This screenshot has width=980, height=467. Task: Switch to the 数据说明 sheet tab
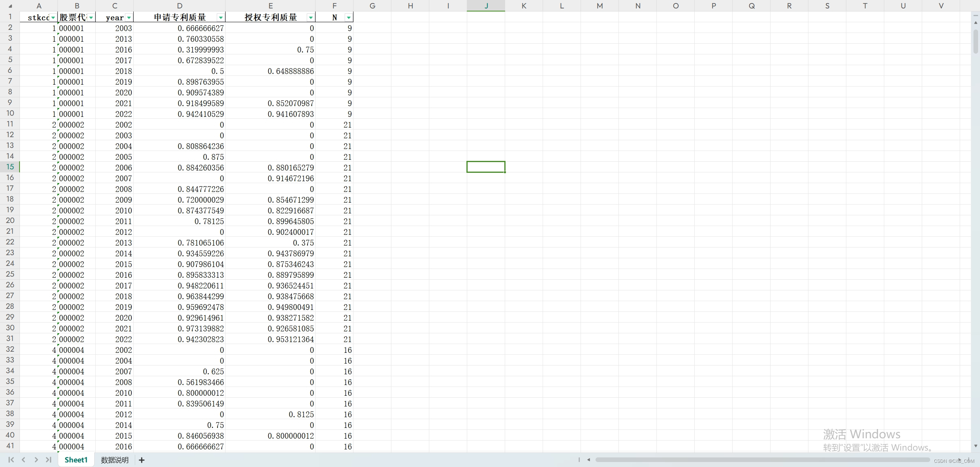pos(115,460)
